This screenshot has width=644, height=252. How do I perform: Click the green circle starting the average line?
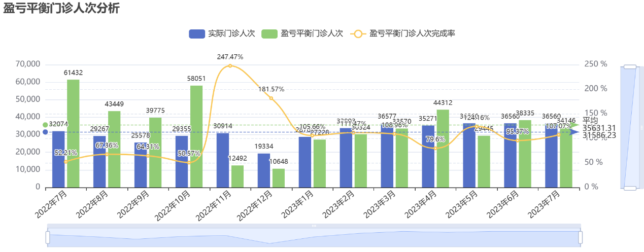45,125
